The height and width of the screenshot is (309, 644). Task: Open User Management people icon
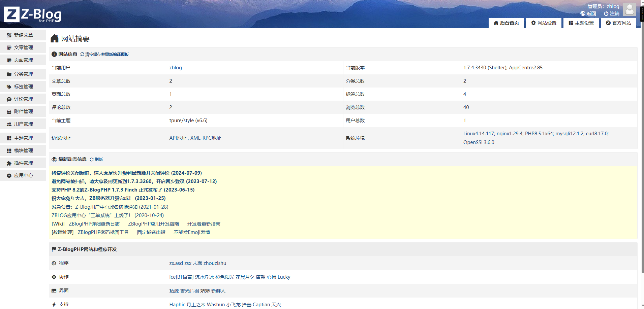click(9, 124)
